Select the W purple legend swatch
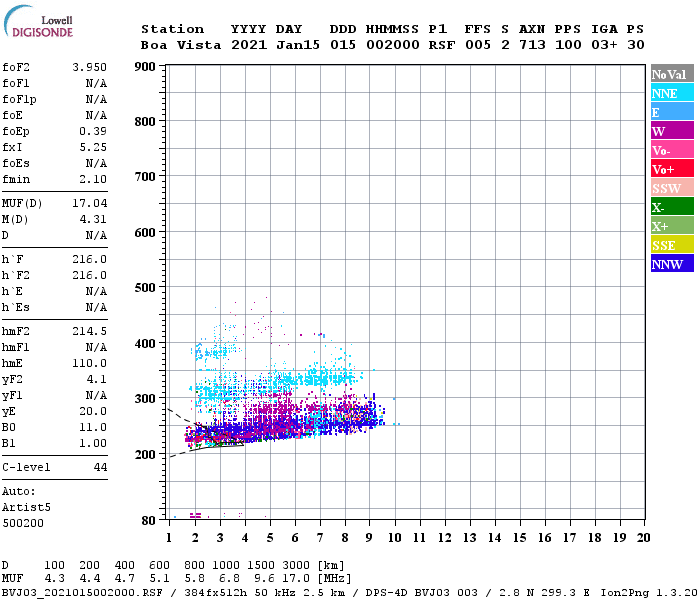Image resolution: width=700 pixels, height=600 pixels. point(672,131)
